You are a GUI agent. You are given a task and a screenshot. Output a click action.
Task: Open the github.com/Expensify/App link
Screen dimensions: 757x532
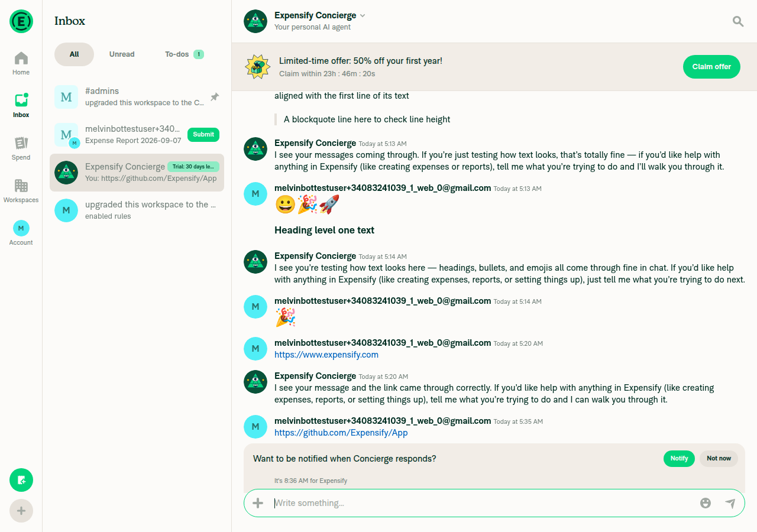point(341,433)
